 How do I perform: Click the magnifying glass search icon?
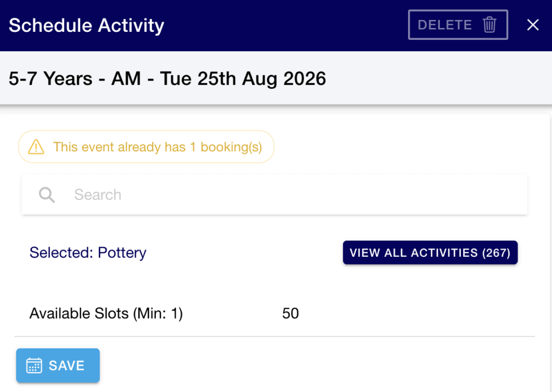[47, 194]
